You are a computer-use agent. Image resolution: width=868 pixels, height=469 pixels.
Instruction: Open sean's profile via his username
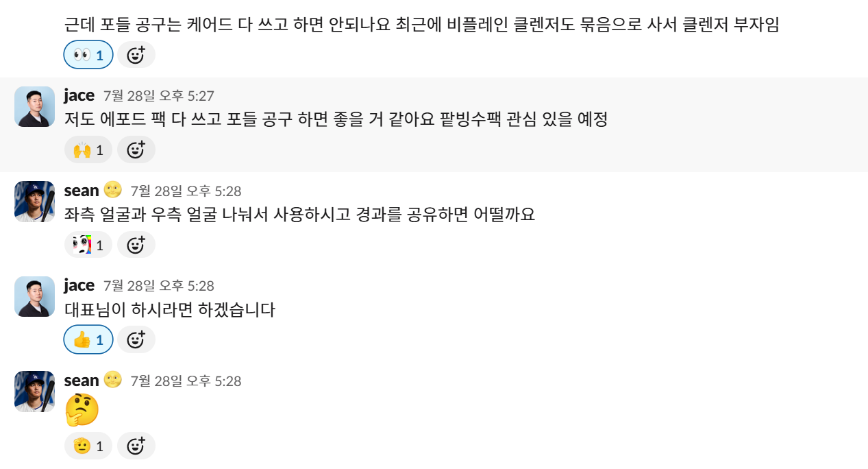(82, 190)
